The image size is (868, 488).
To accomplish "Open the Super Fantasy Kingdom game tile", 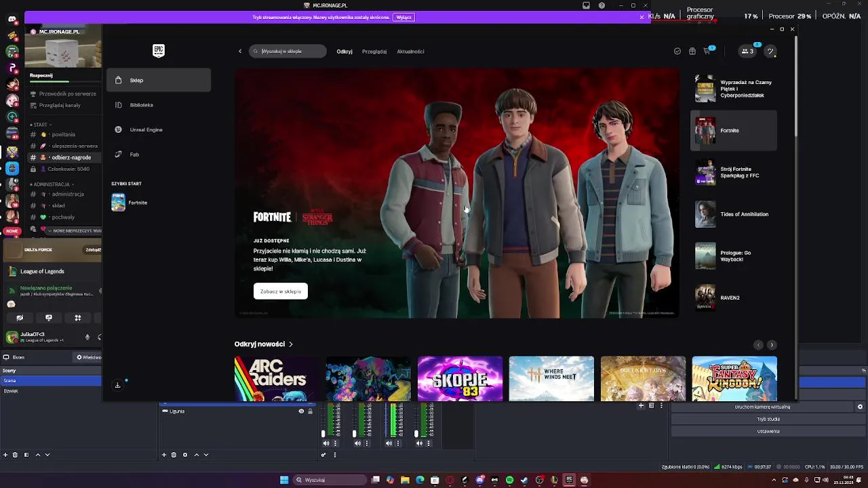I will point(734,379).
